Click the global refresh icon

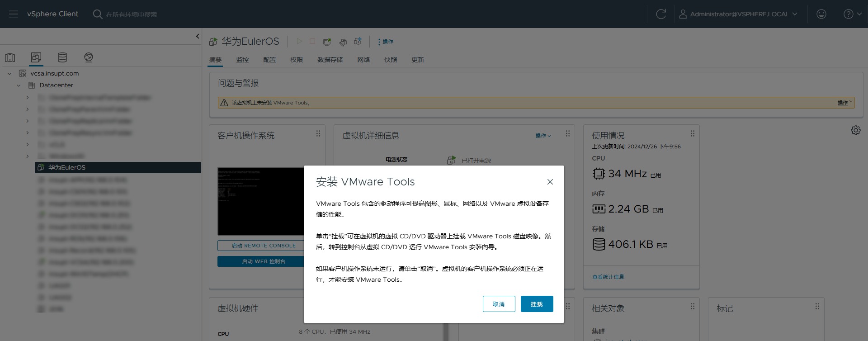click(660, 14)
